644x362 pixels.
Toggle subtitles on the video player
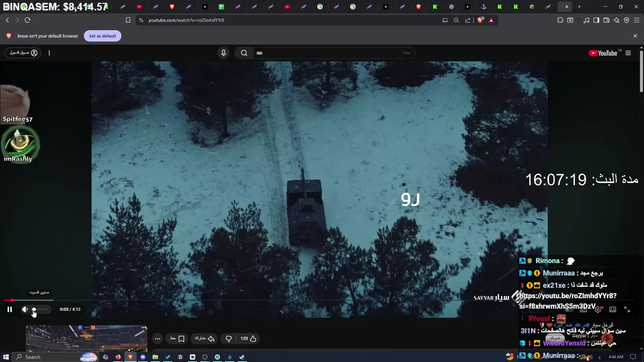click(583, 309)
